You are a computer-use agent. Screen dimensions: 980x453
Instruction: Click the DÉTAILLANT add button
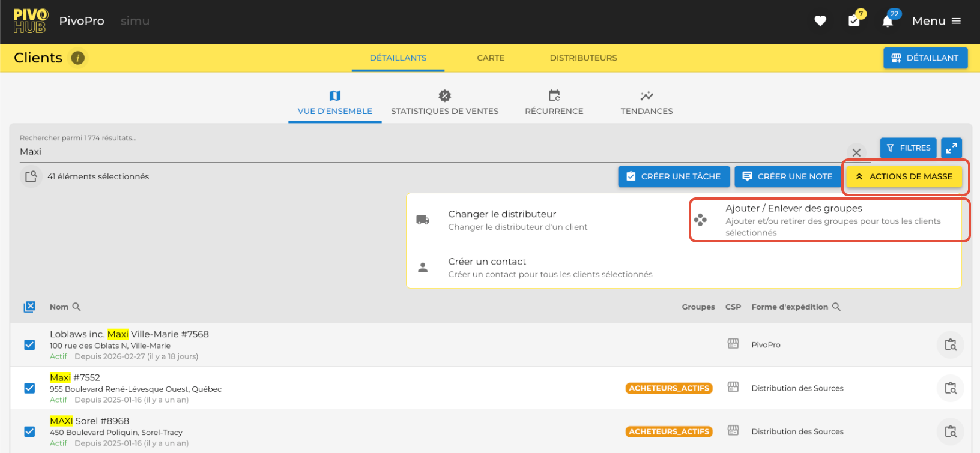click(925, 58)
